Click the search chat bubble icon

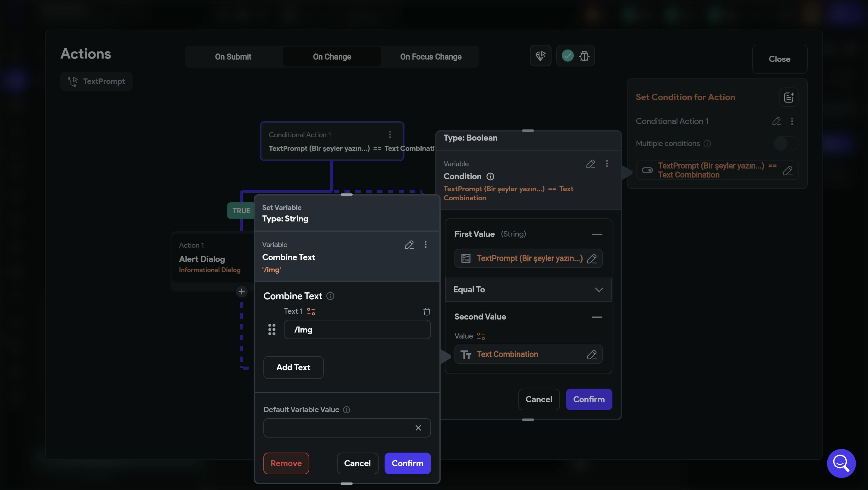click(x=841, y=463)
